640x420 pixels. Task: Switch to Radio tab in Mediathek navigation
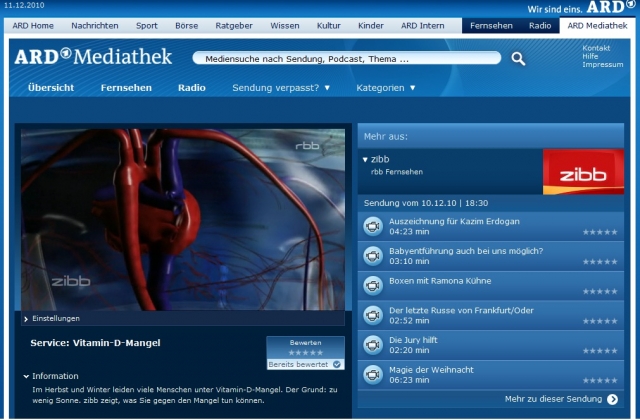[x=191, y=88]
